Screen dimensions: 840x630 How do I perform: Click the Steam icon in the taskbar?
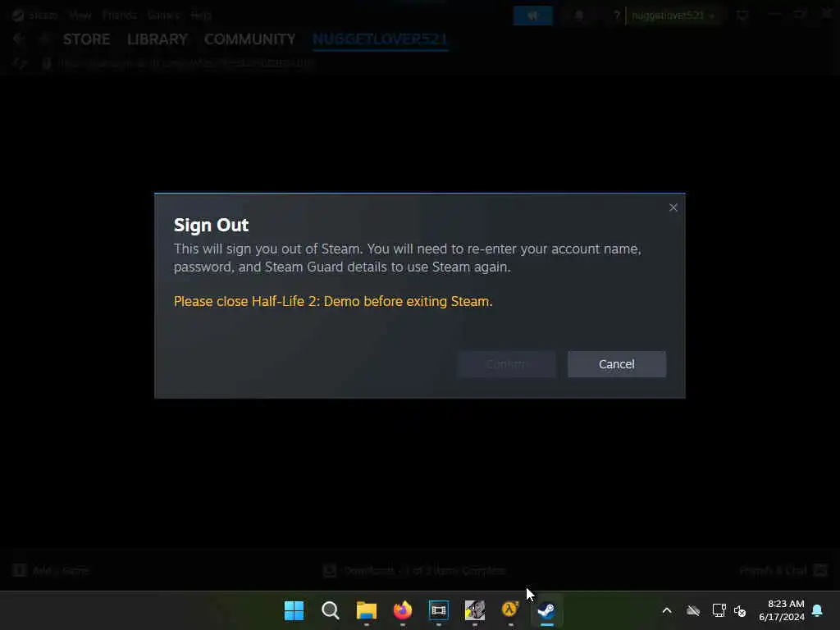546,610
